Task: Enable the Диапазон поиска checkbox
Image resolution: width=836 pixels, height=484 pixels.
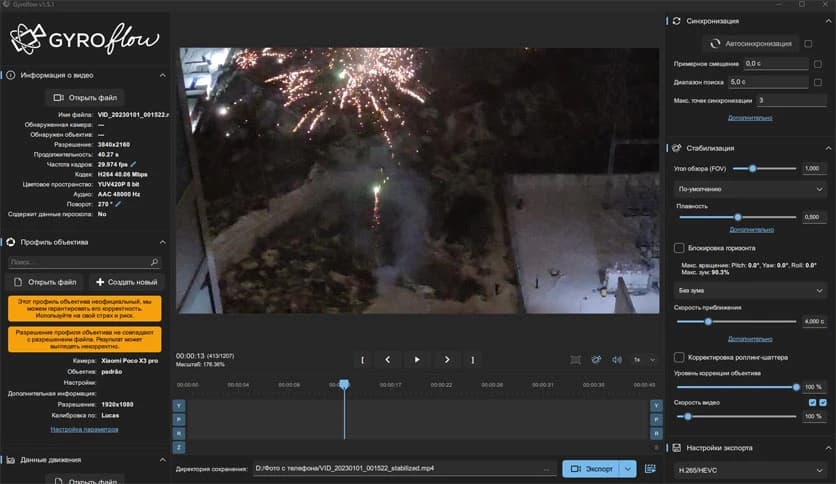Action: pos(818,82)
